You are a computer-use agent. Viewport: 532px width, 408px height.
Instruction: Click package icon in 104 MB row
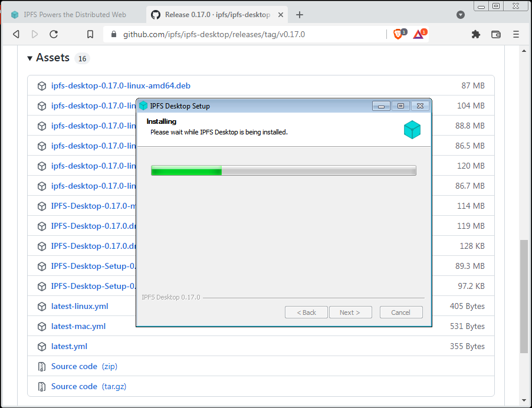42,106
